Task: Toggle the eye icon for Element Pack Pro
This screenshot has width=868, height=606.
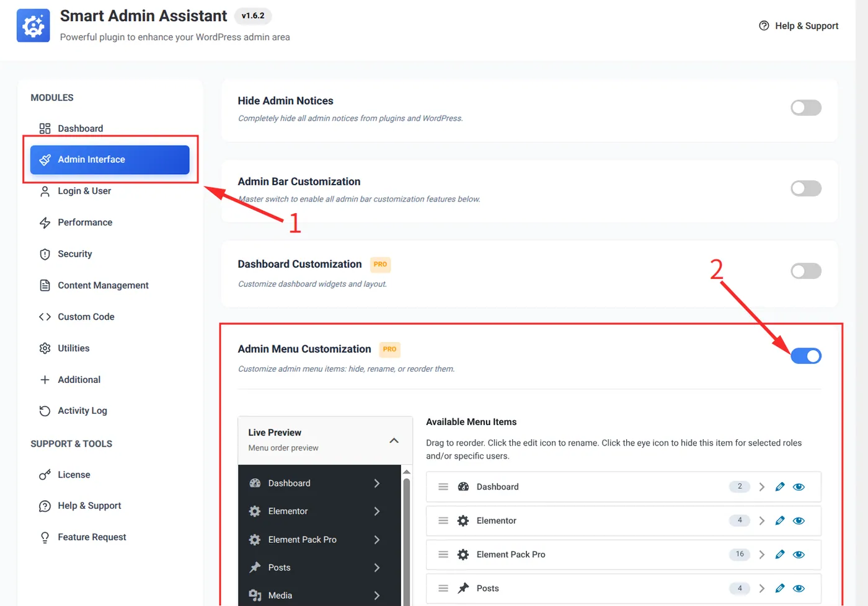Action: point(799,555)
